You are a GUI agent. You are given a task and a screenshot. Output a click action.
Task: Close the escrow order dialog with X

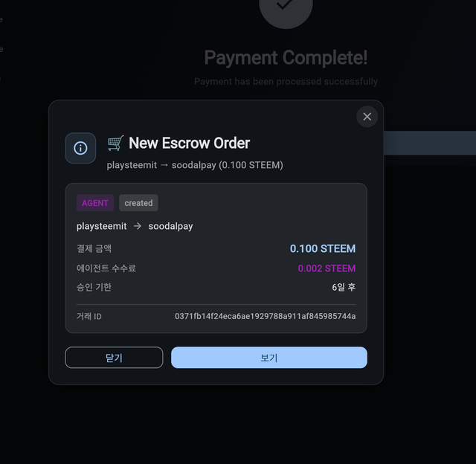pyautogui.click(x=367, y=117)
